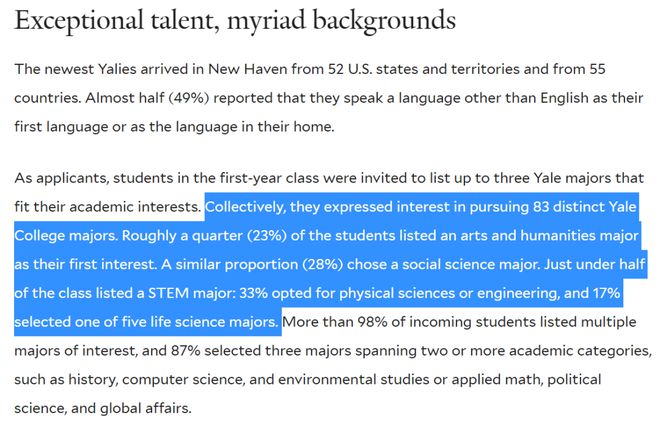This screenshot has width=660, height=426.
Task: Click '87%' in 'selected three majors' sentence
Action: pyautogui.click(x=185, y=351)
